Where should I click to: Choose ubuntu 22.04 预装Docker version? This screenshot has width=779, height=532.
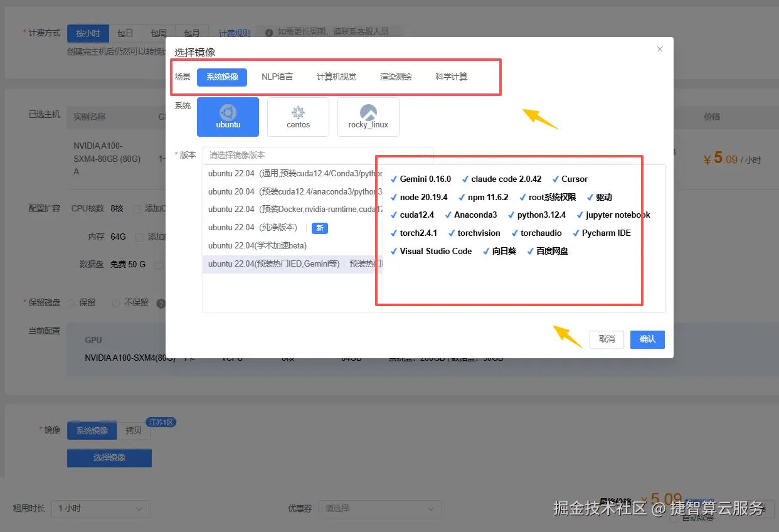click(292, 209)
